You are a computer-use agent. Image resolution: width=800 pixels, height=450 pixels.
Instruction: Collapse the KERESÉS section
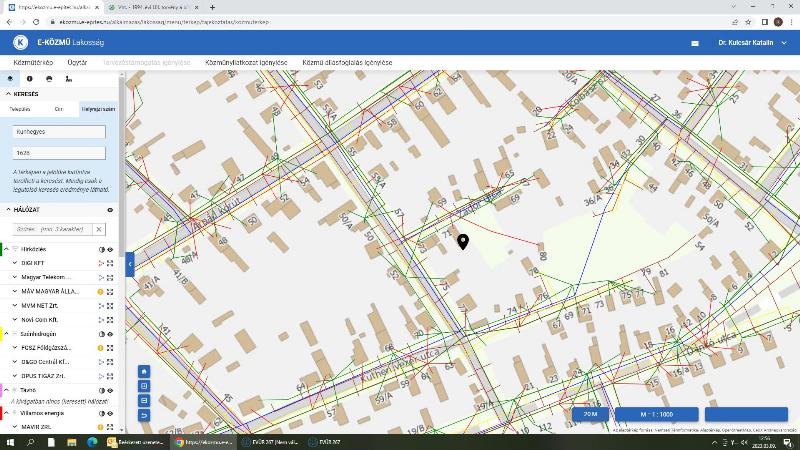[8, 94]
